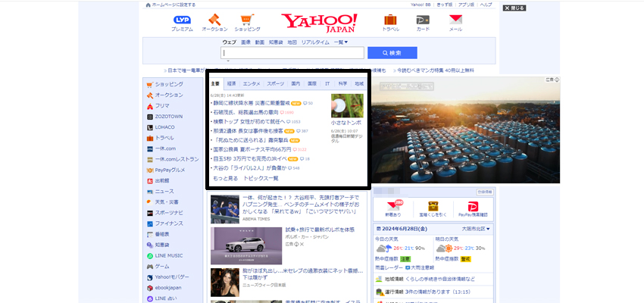This screenshot has width=644, height=303.
Task: Click the スポーツナビ sidebar icon
Action: click(150, 213)
